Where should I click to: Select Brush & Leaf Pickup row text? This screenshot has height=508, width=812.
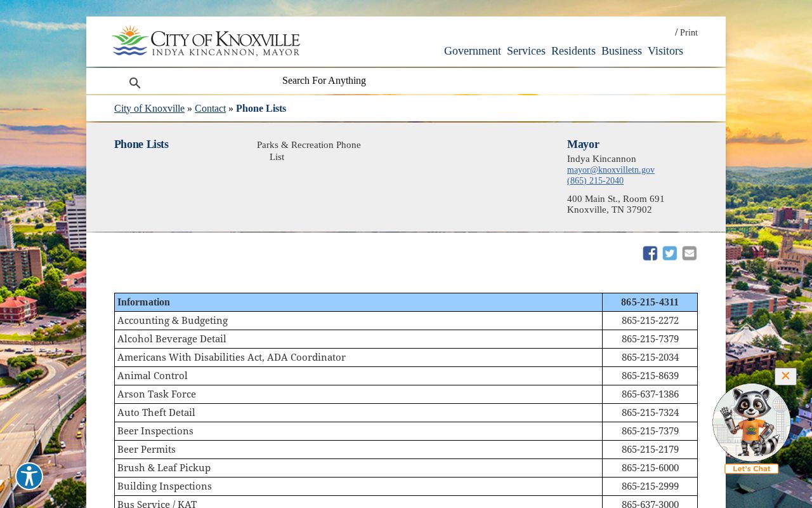(x=164, y=468)
